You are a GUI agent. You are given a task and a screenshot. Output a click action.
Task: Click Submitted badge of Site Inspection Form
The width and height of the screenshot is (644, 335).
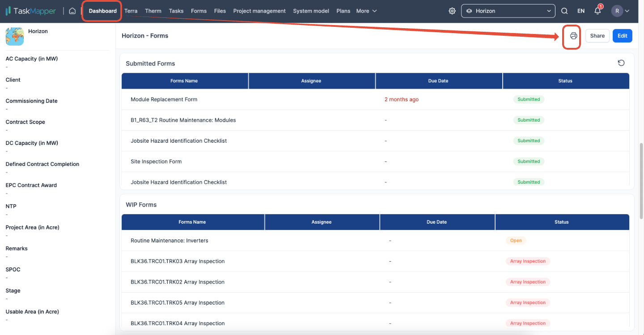[529, 161]
